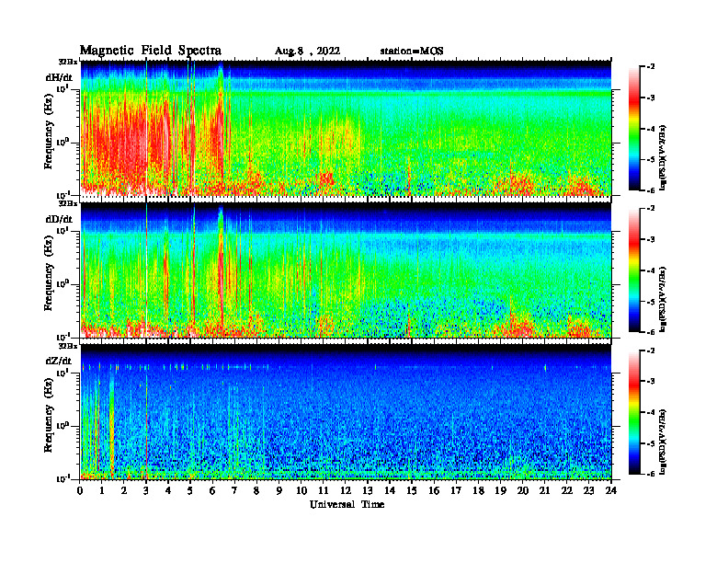Click the "-2" value on the dH/dt color bar

651,67
